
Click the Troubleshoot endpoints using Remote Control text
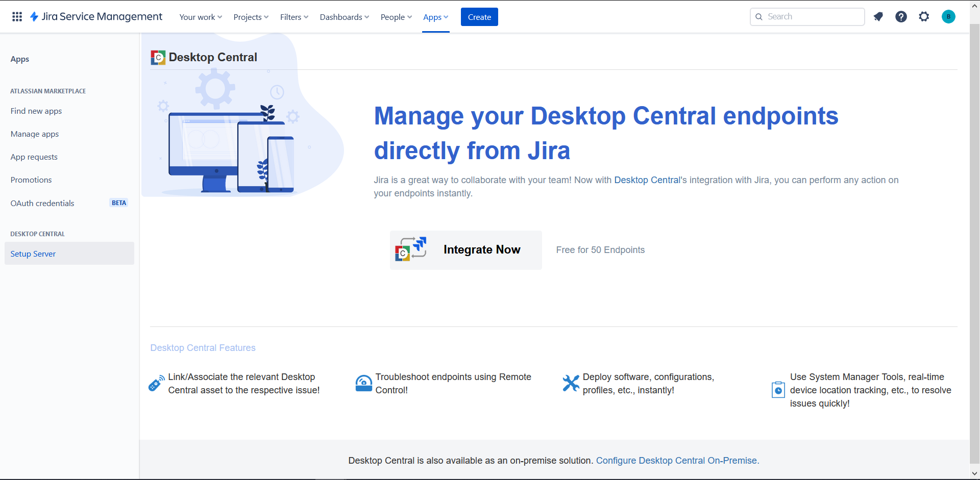[453, 384]
